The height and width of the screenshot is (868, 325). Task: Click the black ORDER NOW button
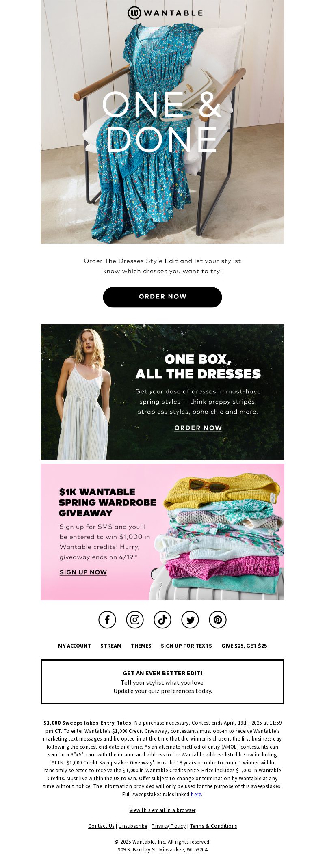click(x=162, y=297)
